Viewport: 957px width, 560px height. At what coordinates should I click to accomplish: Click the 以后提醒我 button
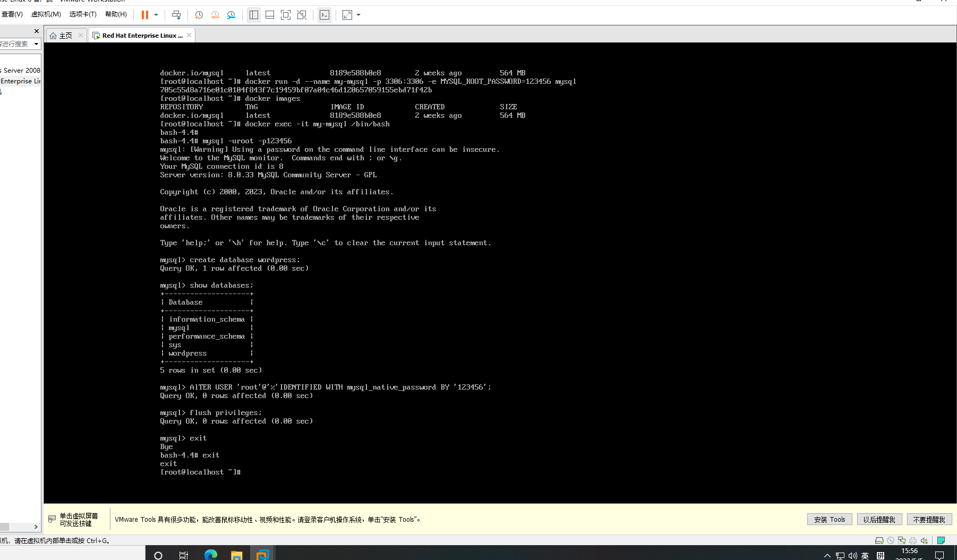point(879,520)
